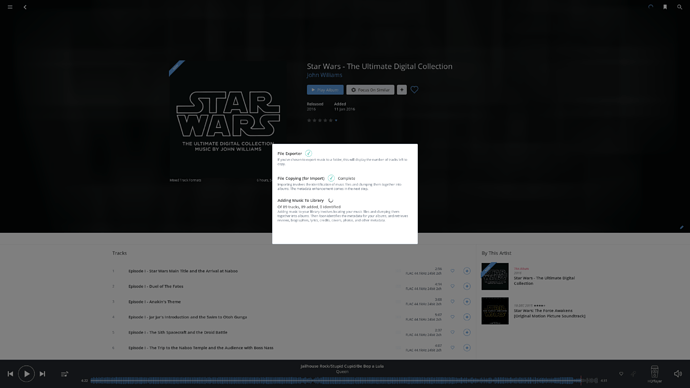
Task: Favorite Jar Jar's Introduction track heart
Action: pyautogui.click(x=452, y=317)
